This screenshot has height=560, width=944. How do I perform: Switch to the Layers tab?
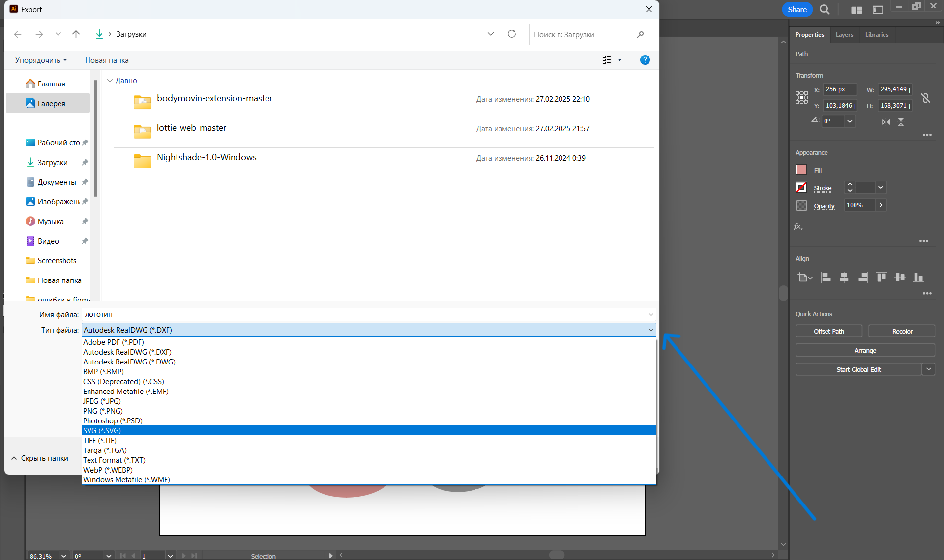point(844,35)
